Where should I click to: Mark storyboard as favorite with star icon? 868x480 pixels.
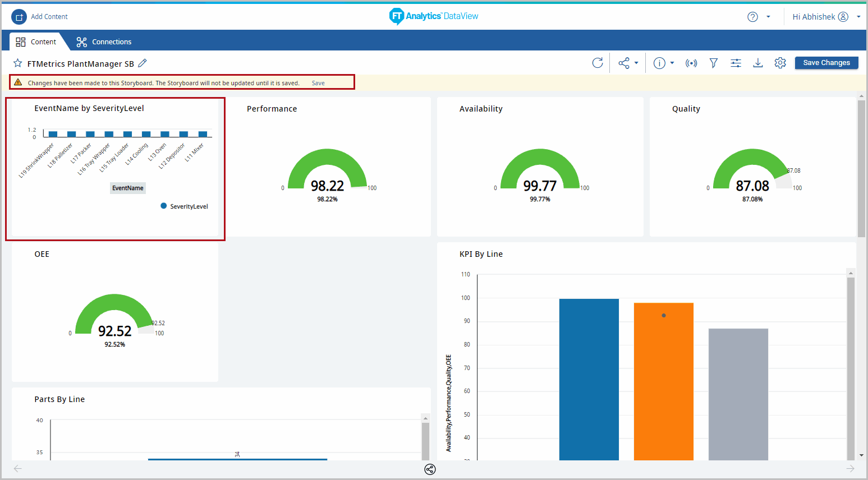18,63
